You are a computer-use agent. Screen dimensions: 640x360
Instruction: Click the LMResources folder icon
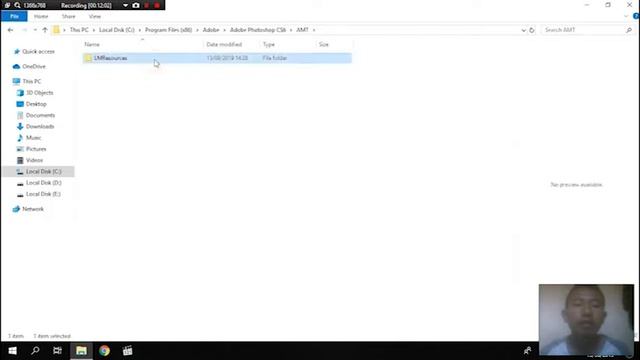[88, 58]
